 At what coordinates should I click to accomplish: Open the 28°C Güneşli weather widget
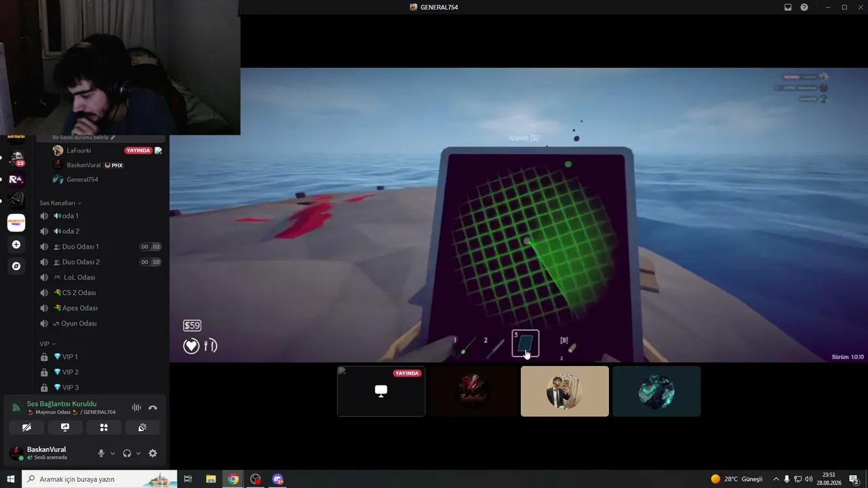[x=736, y=479]
